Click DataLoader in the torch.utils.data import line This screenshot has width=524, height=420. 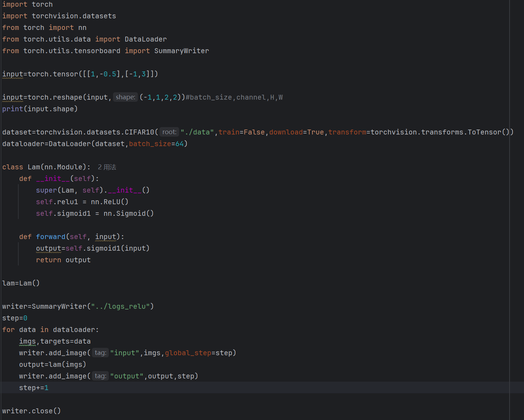[x=145, y=39]
